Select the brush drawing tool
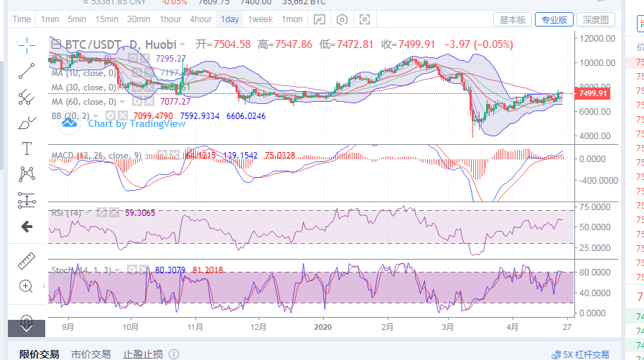 coord(27,121)
